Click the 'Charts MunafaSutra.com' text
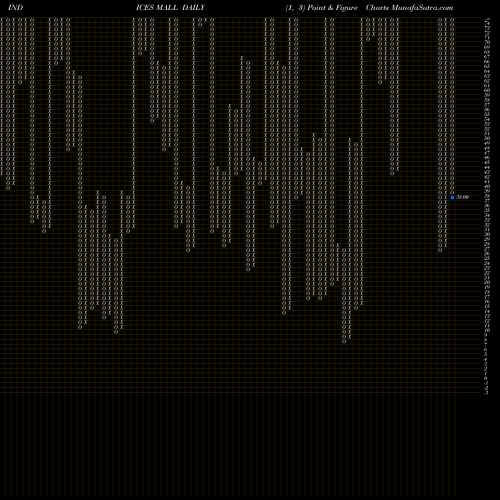This screenshot has width=500, height=500. pos(409,8)
